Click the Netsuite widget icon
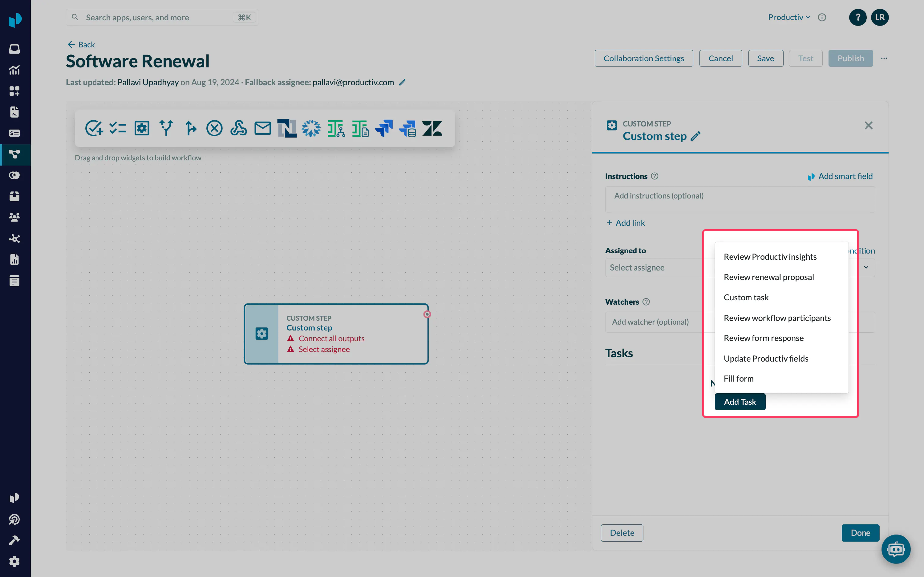The width and height of the screenshot is (924, 577). coord(287,128)
